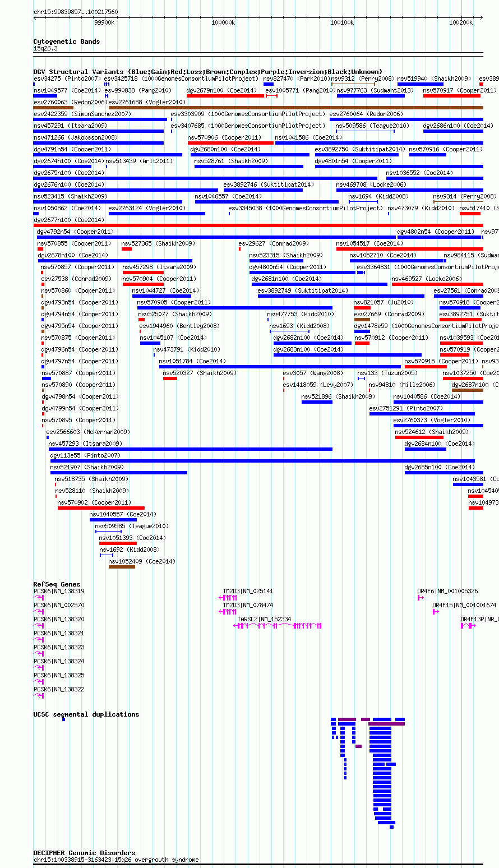Select variant nsv94810 (Mills2006)

402,385
